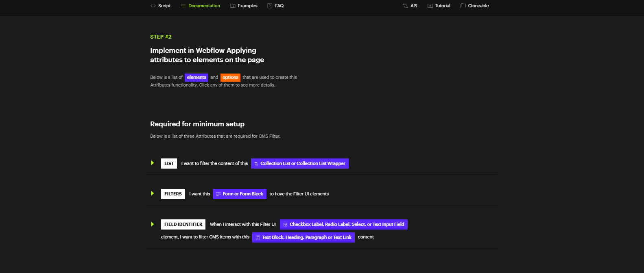The image size is (644, 273).
Task: Open the Cloneable link
Action: [x=475, y=6]
